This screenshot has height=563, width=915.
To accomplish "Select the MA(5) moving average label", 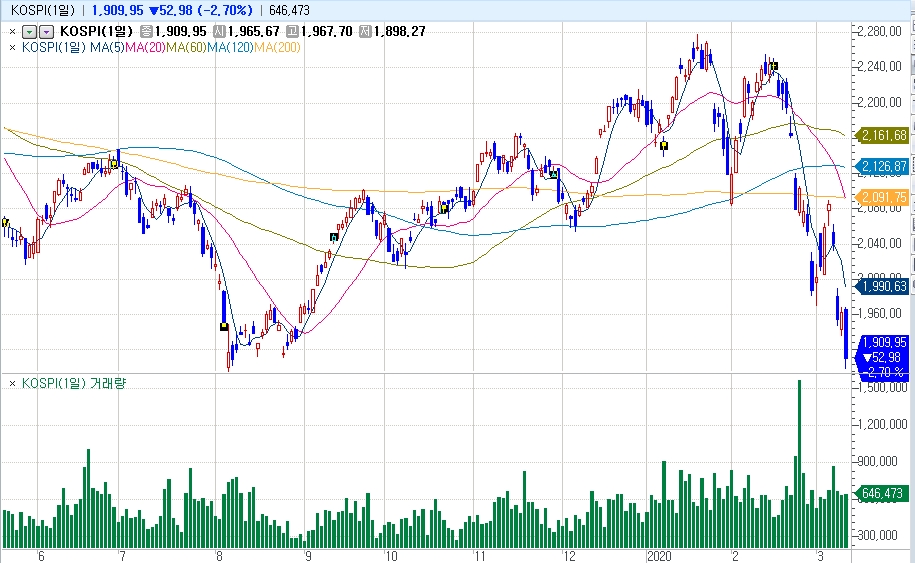I will [x=107, y=46].
